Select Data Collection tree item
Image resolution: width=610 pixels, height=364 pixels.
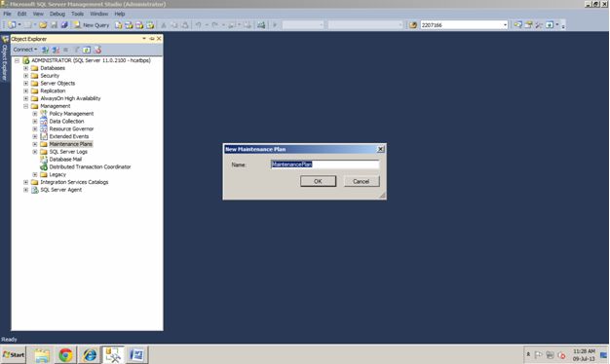pyautogui.click(x=66, y=122)
